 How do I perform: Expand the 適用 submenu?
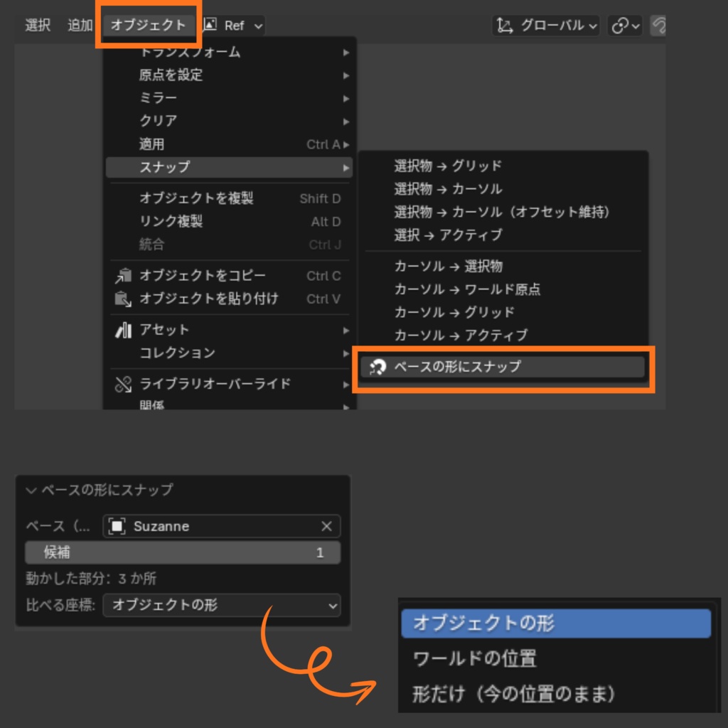[x=230, y=144]
